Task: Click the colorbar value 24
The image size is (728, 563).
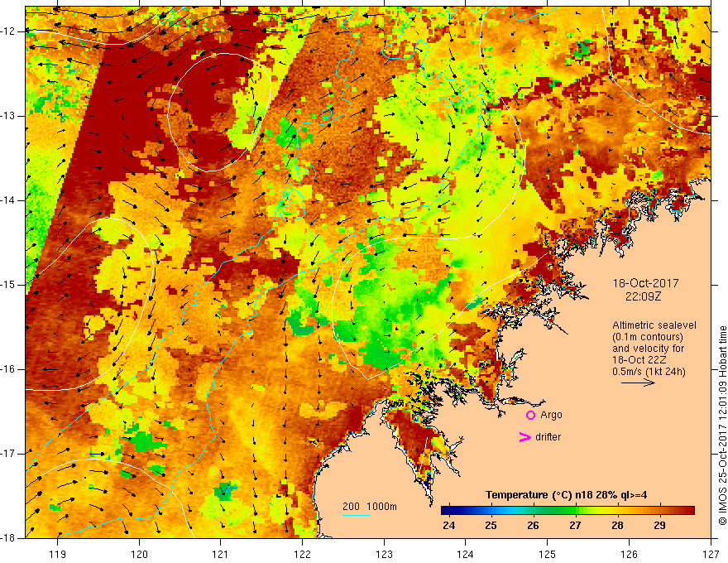Action: (x=448, y=526)
